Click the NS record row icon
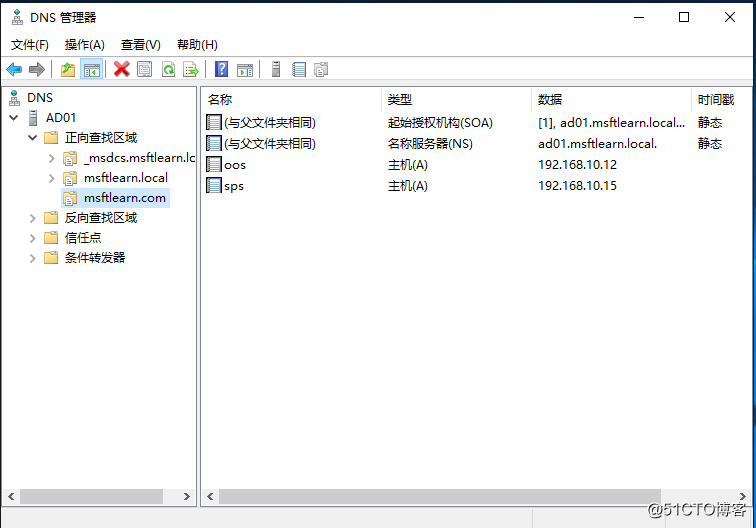 pos(214,143)
